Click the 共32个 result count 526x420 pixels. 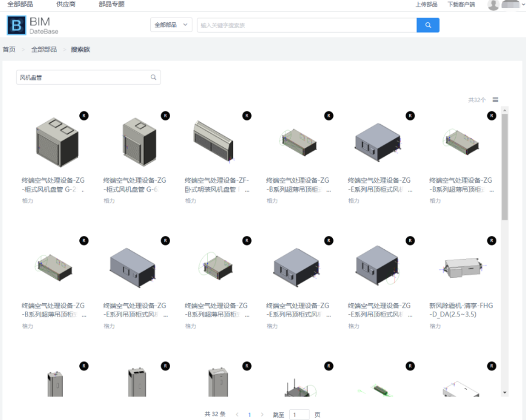coord(477,100)
